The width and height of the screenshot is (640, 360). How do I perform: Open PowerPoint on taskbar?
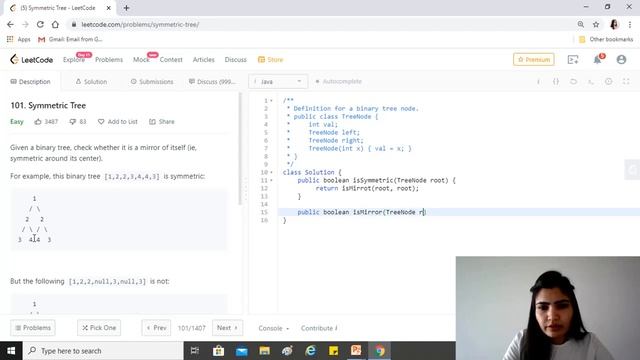pyautogui.click(x=356, y=351)
